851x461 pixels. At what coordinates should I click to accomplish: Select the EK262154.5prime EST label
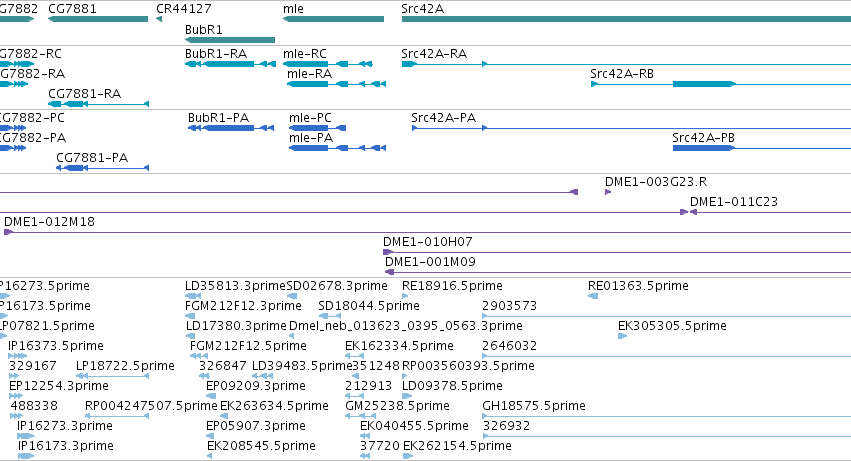tap(457, 447)
